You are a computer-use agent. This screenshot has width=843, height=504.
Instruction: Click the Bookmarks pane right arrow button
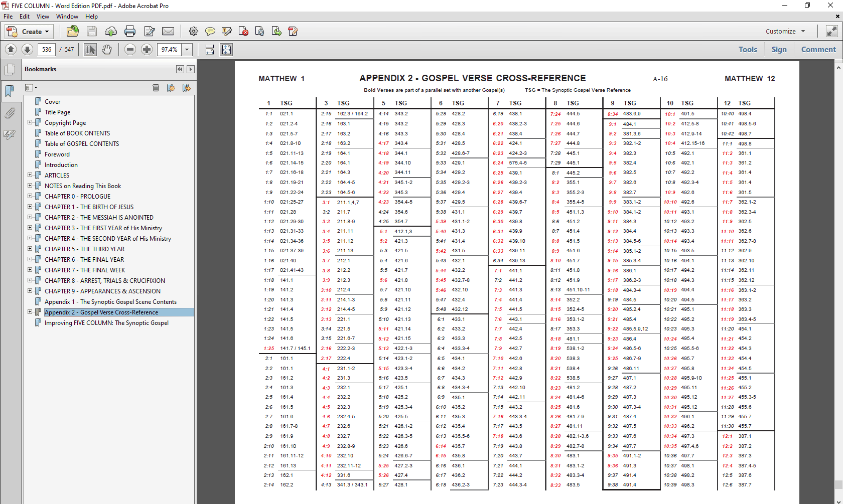click(190, 69)
